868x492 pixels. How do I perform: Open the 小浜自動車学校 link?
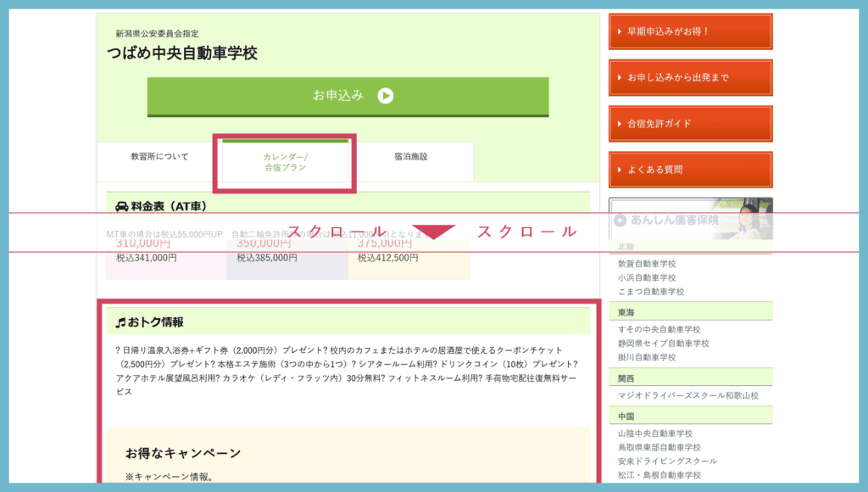[x=647, y=277]
